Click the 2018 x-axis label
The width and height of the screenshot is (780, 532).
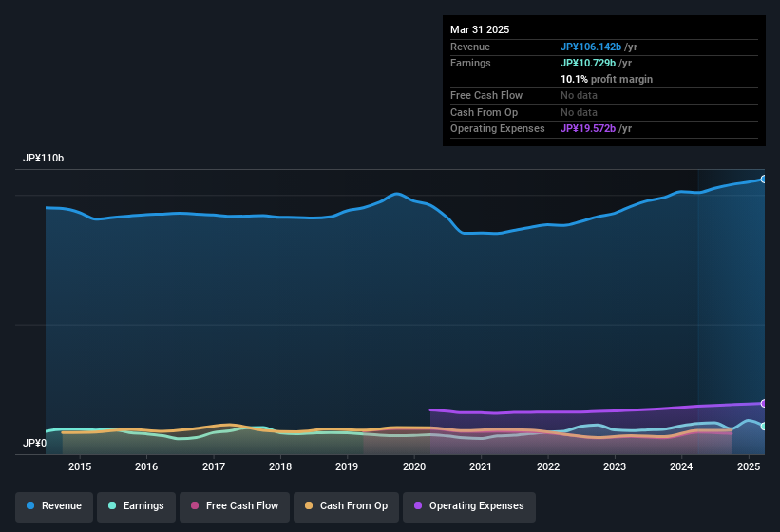click(280, 466)
